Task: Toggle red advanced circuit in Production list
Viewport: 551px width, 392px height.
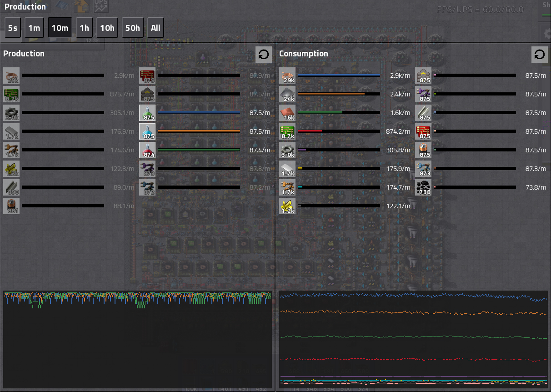Action: click(x=147, y=75)
